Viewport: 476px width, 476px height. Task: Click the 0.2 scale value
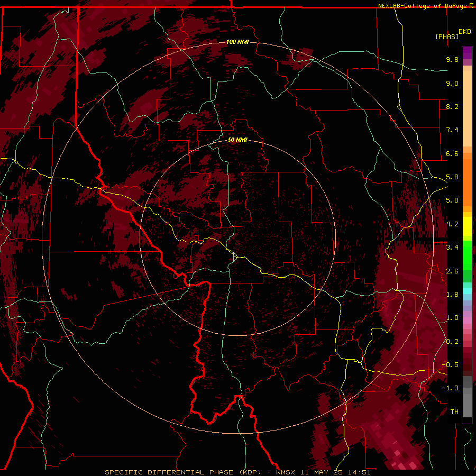click(452, 342)
